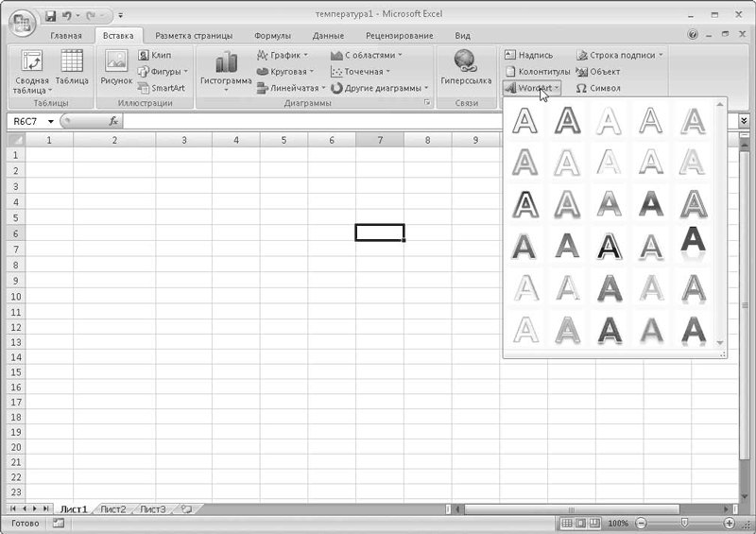Click the zoom slider in status bar
Viewport: 756px width, 534px height.
(684, 523)
